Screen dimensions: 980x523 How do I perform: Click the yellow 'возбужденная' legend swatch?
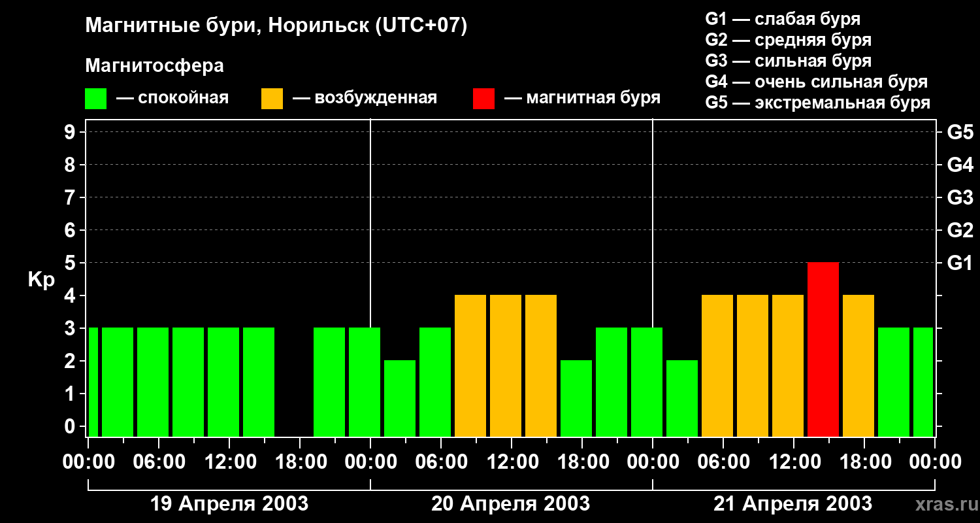coord(272,99)
